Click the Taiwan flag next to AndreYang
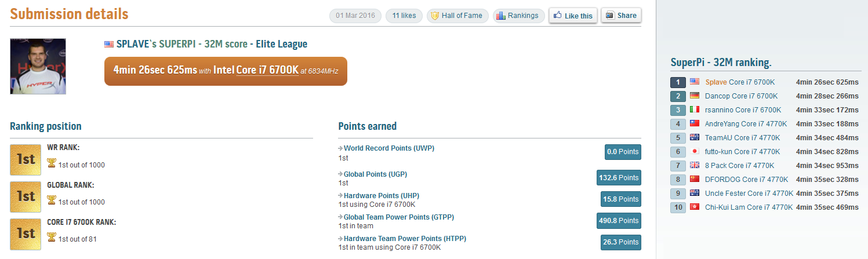This screenshot has height=259, width=868. click(695, 123)
